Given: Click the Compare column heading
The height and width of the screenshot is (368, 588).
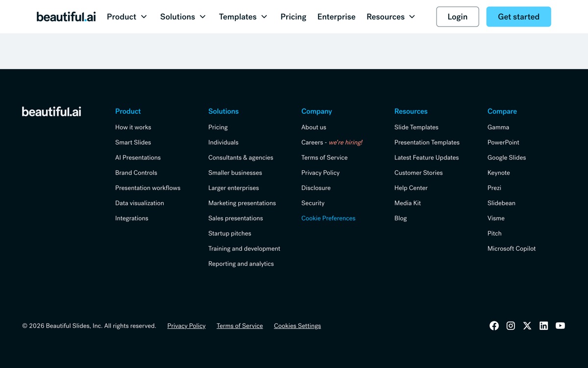Looking at the screenshot, I should tap(502, 111).
